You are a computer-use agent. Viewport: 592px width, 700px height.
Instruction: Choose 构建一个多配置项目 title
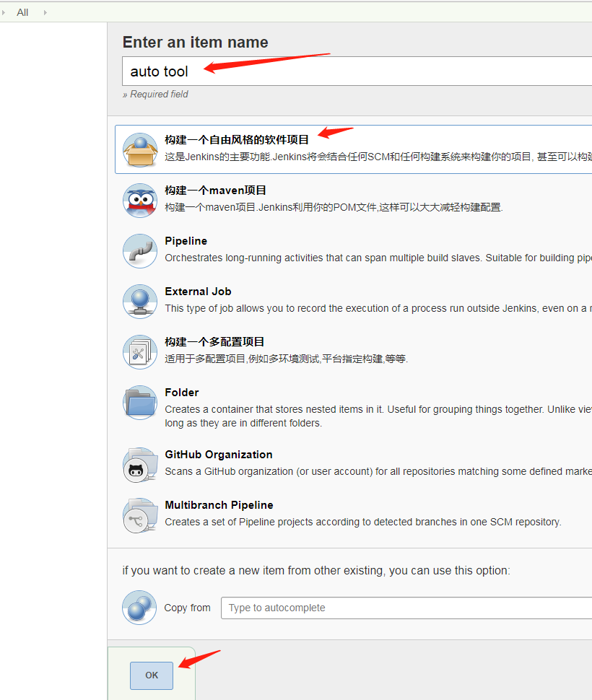click(x=214, y=342)
